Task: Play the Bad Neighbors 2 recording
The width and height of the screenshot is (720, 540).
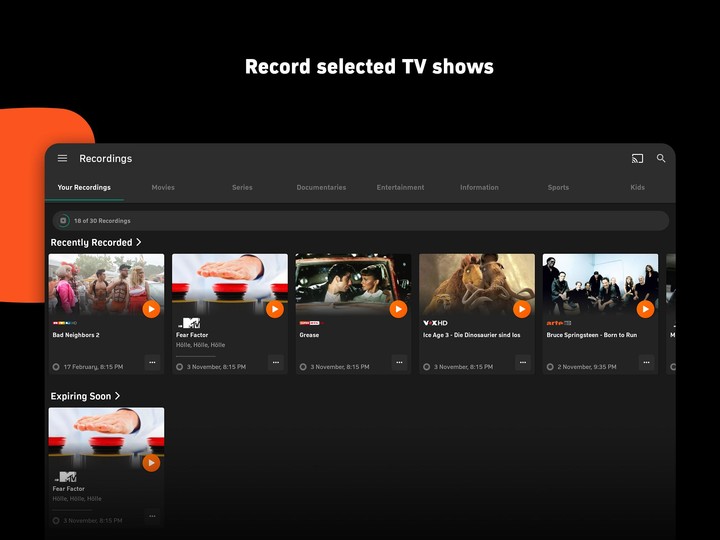Action: [x=151, y=309]
